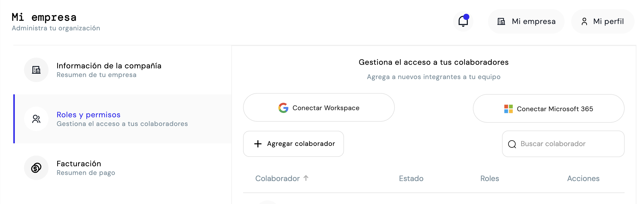Open the notifications bell icon
This screenshot has height=204, width=644.
463,21
